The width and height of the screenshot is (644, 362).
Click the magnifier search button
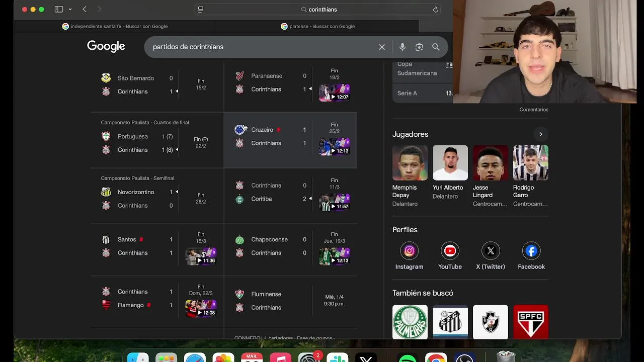[436, 47]
